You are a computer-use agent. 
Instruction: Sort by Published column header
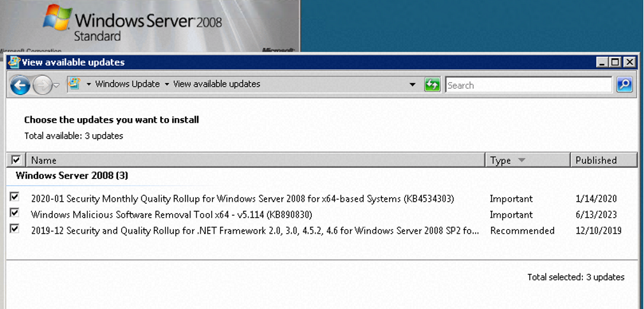(604, 160)
